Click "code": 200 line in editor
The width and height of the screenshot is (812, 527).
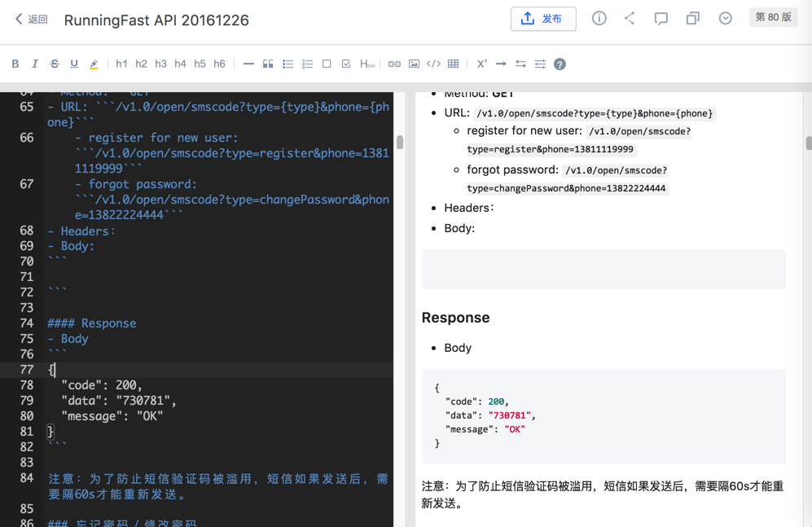tap(102, 385)
